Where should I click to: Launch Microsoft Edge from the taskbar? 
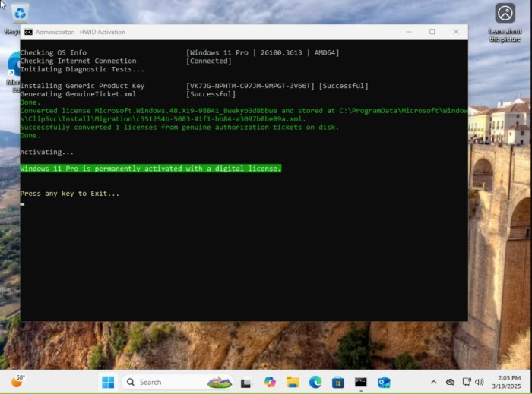[315, 382]
